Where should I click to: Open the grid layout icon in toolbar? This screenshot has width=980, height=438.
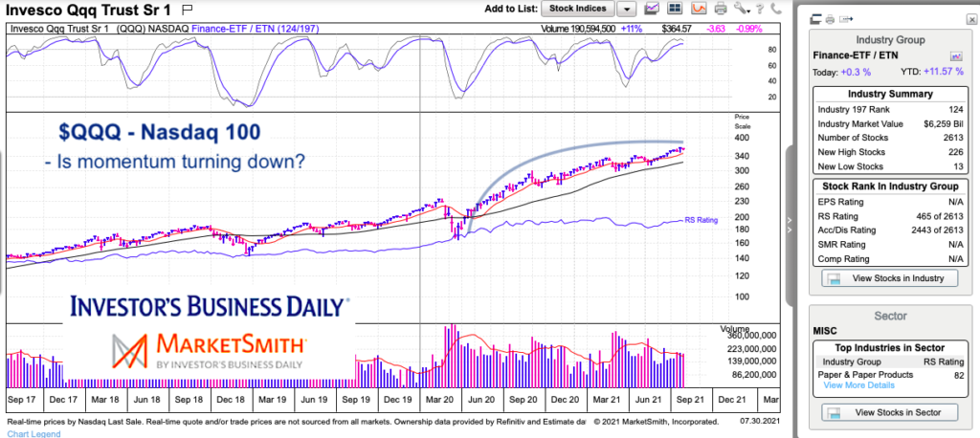tap(675, 9)
